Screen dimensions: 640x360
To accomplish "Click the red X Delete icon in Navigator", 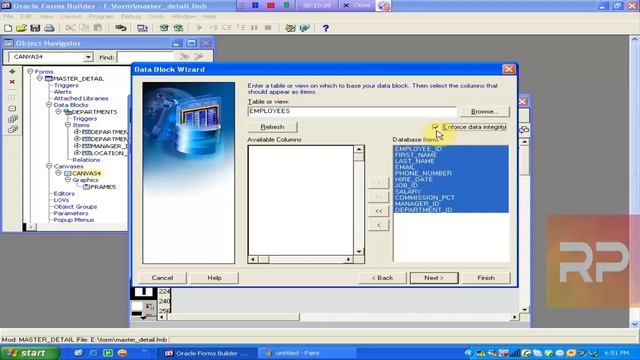I will pyautogui.click(x=12, y=82).
